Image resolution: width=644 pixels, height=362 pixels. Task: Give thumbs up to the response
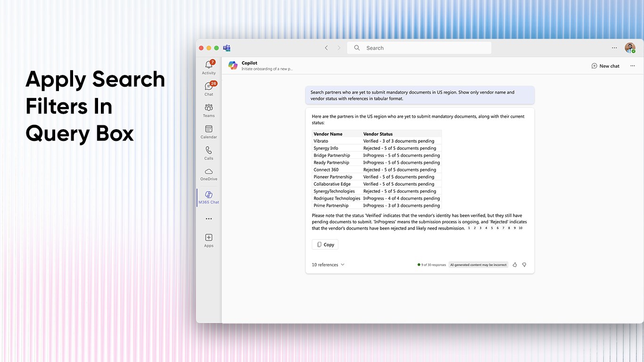515,265
